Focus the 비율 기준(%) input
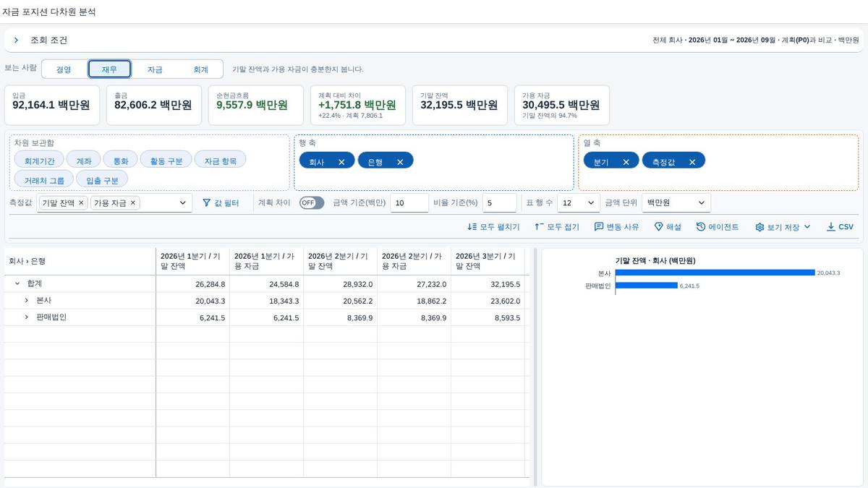 (x=499, y=203)
